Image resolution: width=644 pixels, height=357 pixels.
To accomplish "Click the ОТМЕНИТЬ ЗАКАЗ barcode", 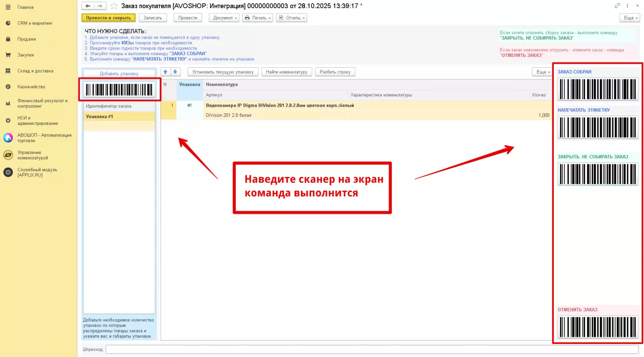I will pyautogui.click(x=598, y=327).
